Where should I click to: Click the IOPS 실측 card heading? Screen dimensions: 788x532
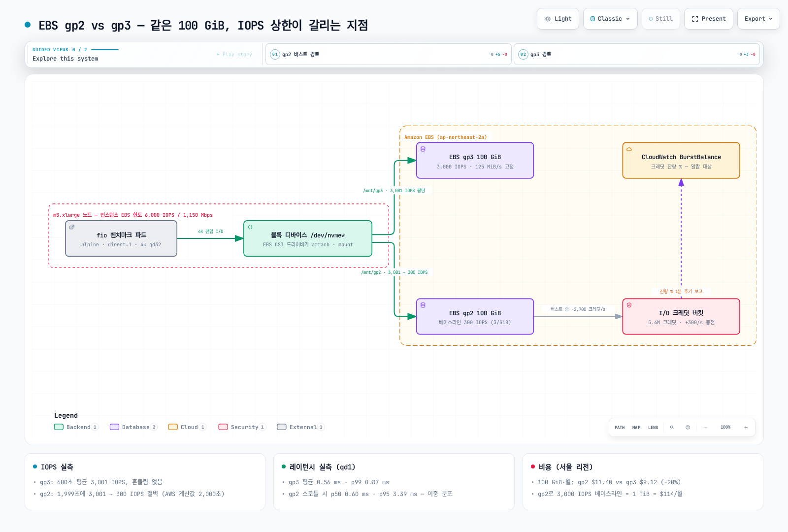[x=57, y=467]
